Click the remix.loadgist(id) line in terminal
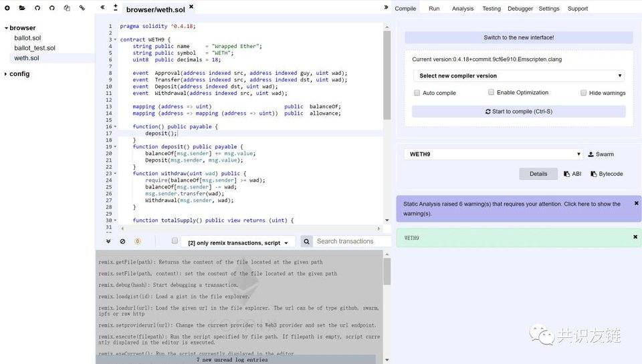Screen dimensions: 642x364 [x=174, y=296]
